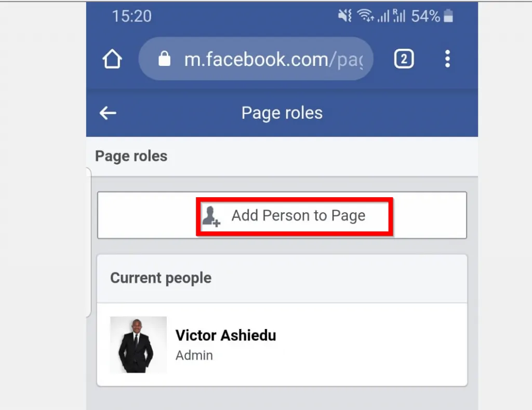This screenshot has width=532, height=410.
Task: Tap the Admin role label under Victor Ashiedu
Action: point(194,356)
